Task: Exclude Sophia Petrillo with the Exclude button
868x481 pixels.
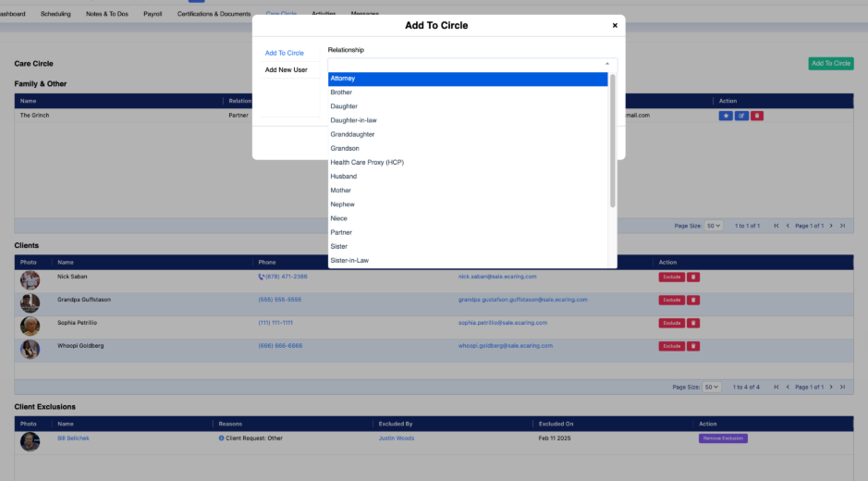Action: point(671,323)
